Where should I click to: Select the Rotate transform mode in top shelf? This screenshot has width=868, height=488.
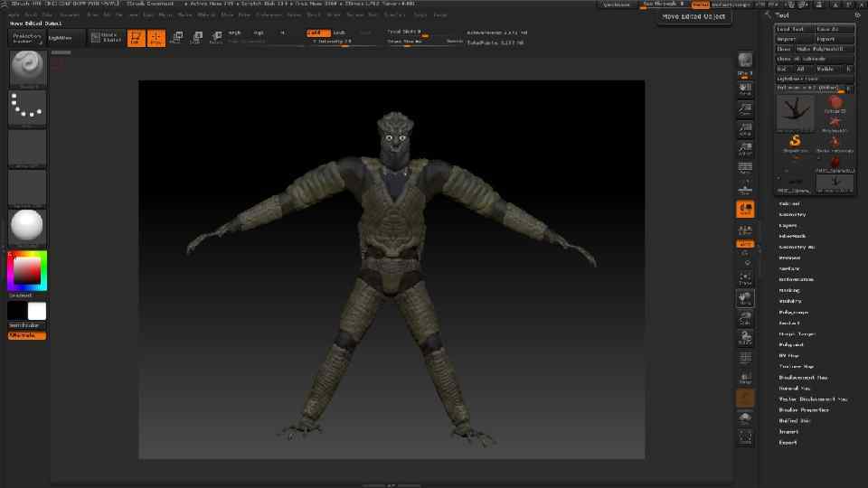tap(215, 38)
